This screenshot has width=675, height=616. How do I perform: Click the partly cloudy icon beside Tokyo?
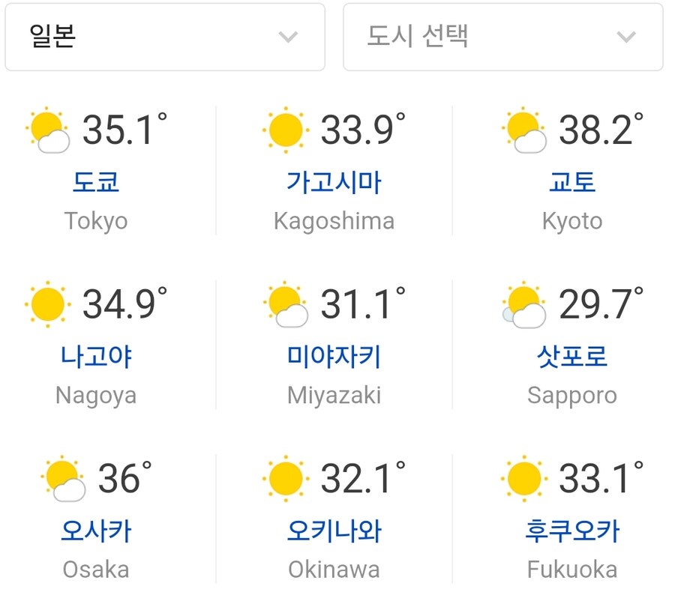click(x=48, y=129)
